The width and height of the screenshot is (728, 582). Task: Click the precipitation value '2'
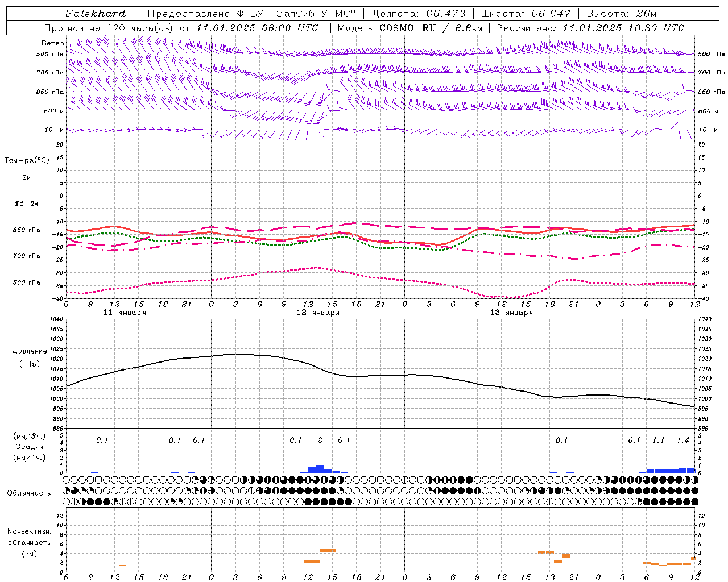click(x=320, y=440)
